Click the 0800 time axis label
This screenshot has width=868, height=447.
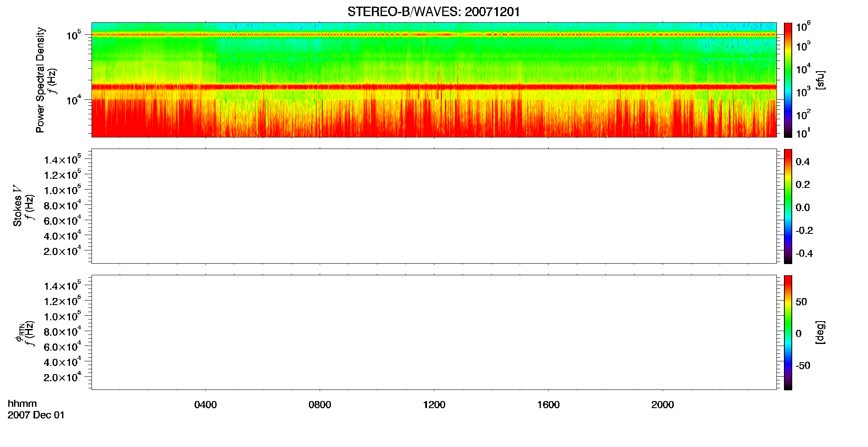click(x=320, y=405)
